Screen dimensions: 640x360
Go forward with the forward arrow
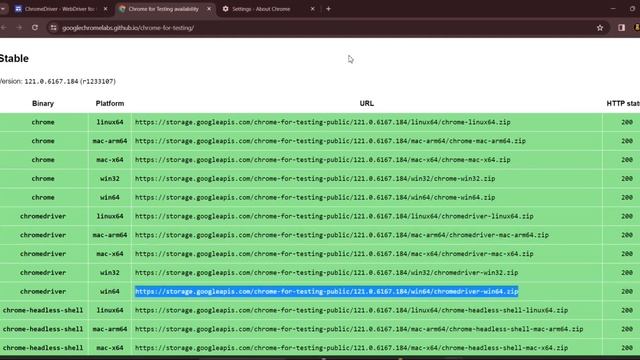point(19,27)
